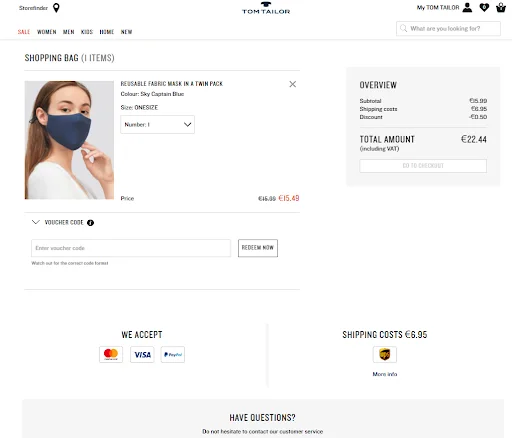The width and height of the screenshot is (512, 438).
Task: Click the Redeem Now button
Action: tap(258, 248)
